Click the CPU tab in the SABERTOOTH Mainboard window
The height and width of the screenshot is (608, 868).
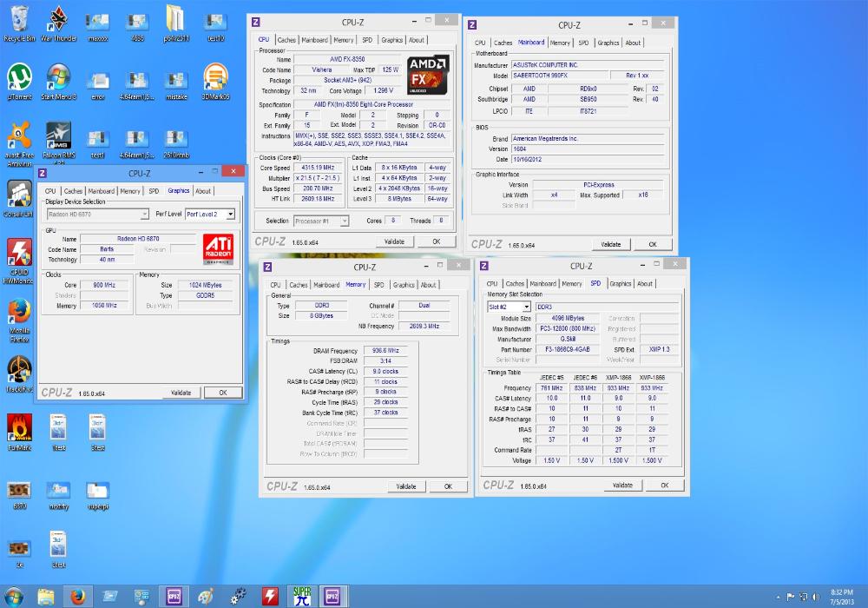[x=480, y=43]
